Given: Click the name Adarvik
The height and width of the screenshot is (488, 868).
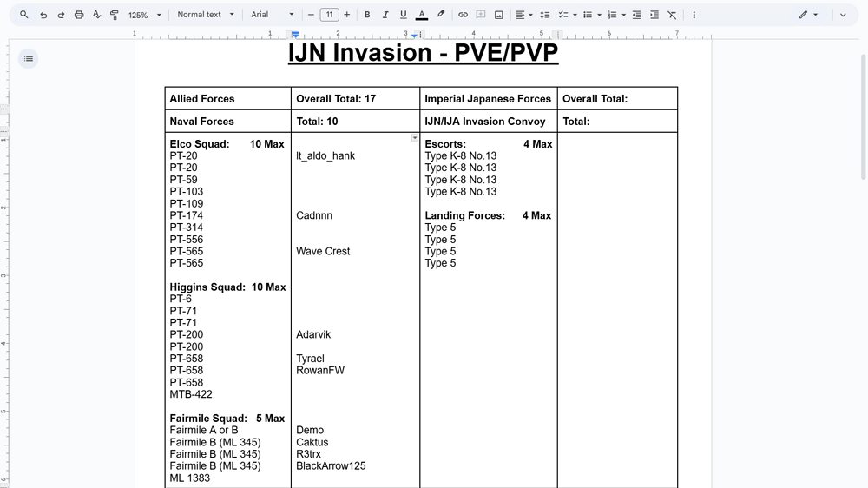Looking at the screenshot, I should pos(313,334).
